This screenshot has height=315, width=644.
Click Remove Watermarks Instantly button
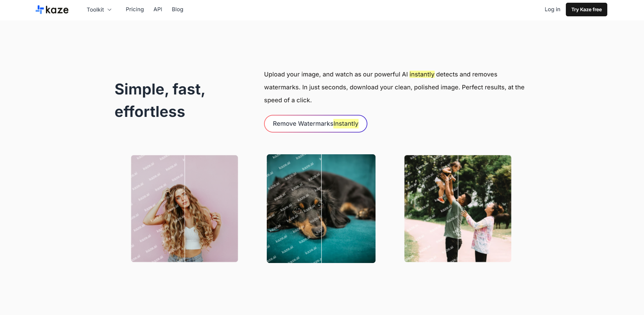coord(315,124)
